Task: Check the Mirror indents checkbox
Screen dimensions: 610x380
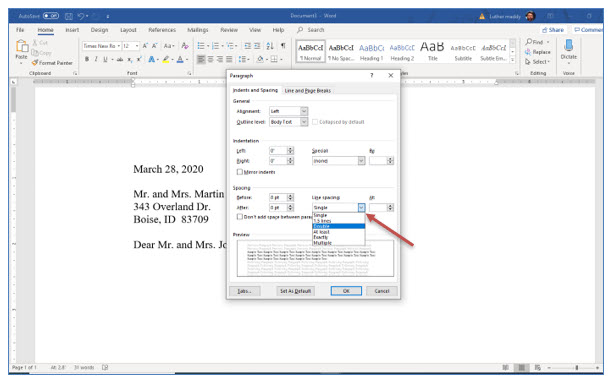Action: pos(240,172)
